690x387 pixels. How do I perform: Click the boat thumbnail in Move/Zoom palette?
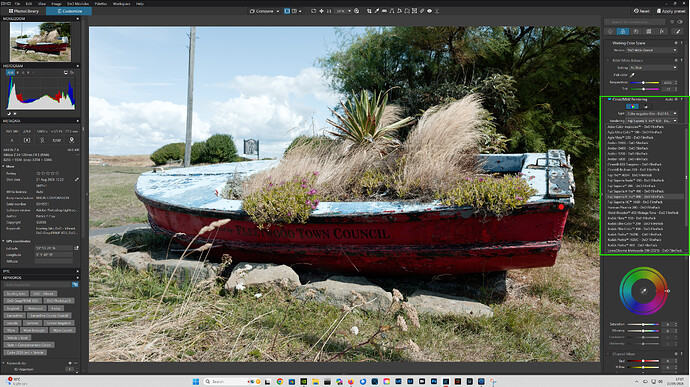click(40, 42)
